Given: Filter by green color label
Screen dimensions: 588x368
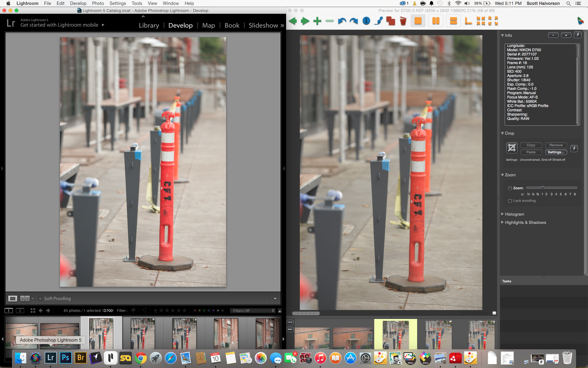Looking at the screenshot, I should point(204,311).
